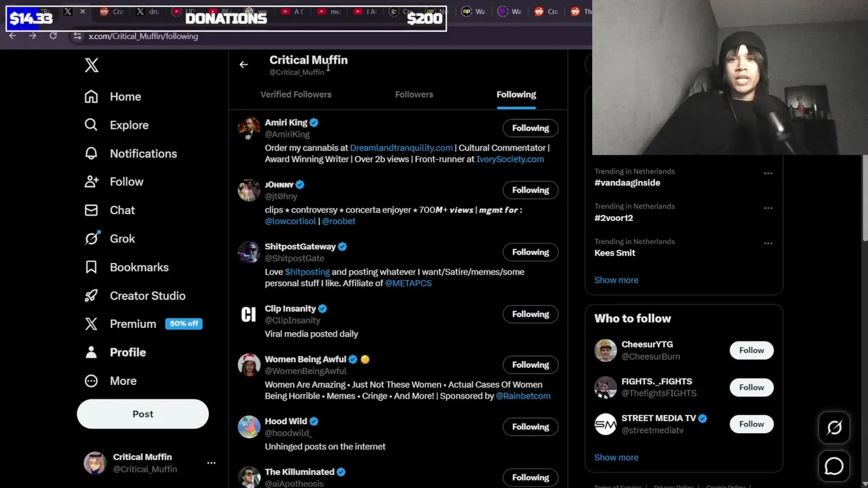Open floating Grok button bottom right
This screenshot has width=868, height=488.
click(834, 428)
